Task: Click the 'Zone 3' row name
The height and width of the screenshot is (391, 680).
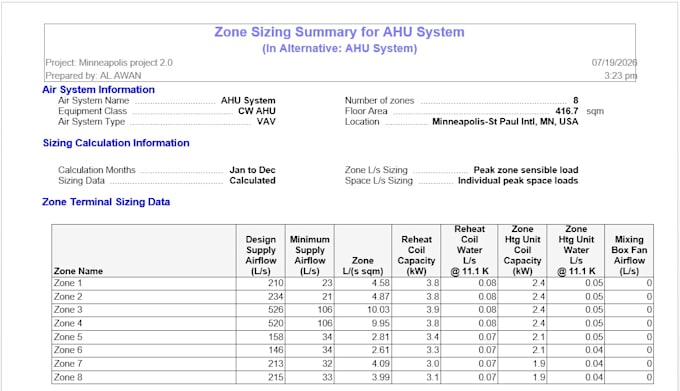Action: pos(68,310)
